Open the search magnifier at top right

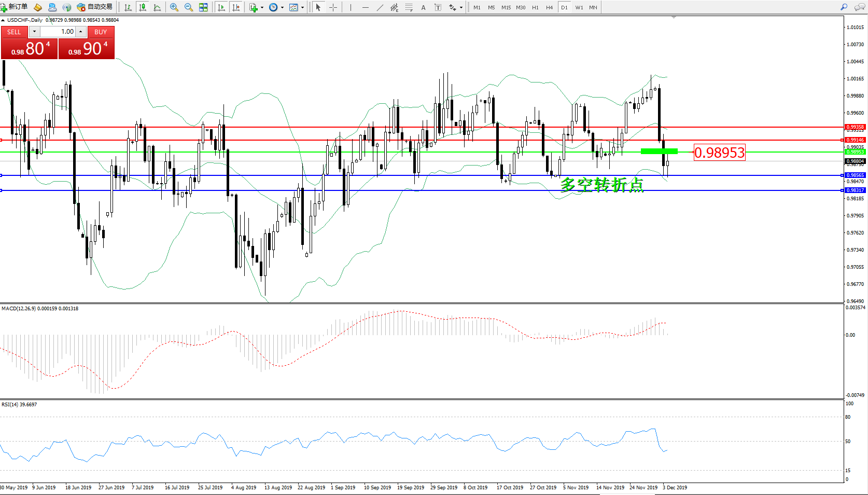pos(844,7)
